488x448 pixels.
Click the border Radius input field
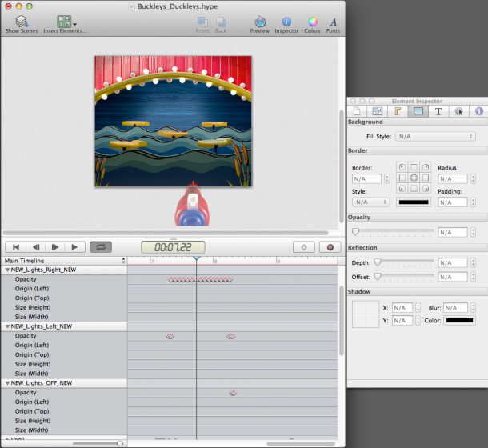pyautogui.click(x=451, y=178)
